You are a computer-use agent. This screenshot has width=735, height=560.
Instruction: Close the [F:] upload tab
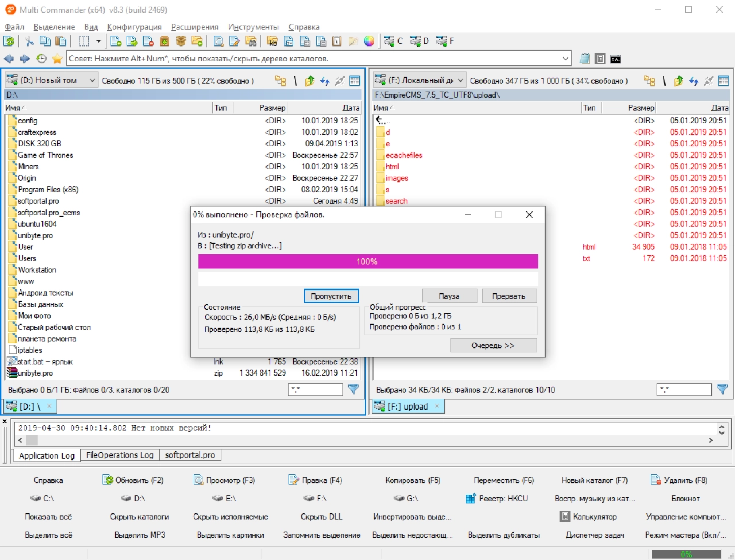pyautogui.click(x=436, y=407)
